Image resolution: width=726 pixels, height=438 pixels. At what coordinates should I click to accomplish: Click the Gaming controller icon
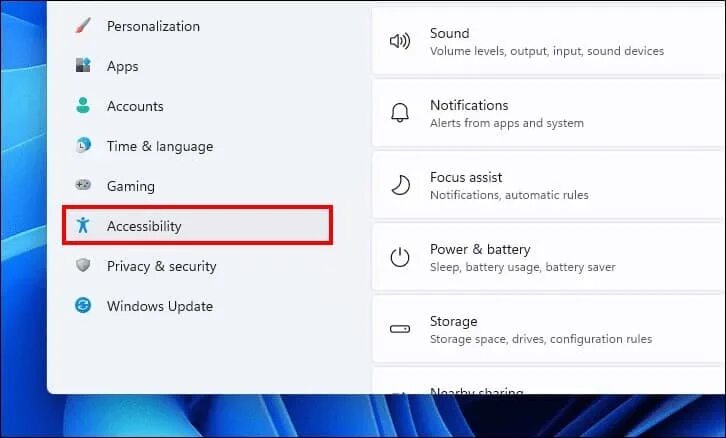[x=83, y=185]
